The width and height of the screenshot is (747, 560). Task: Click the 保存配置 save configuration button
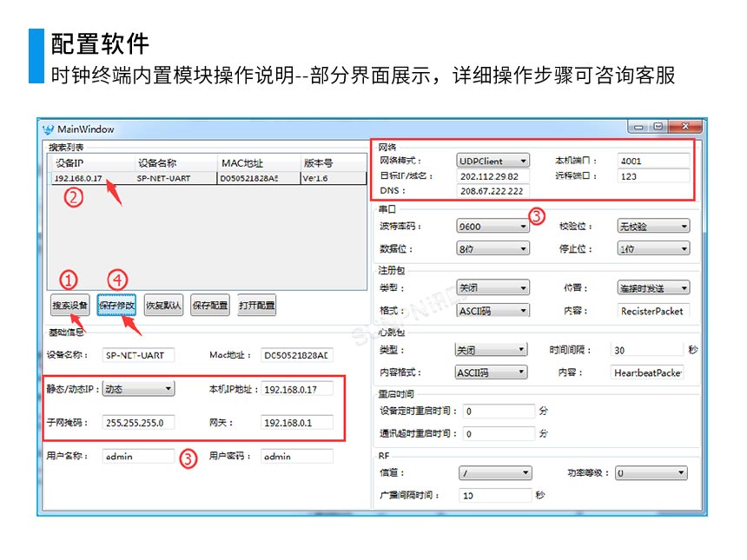click(x=208, y=305)
